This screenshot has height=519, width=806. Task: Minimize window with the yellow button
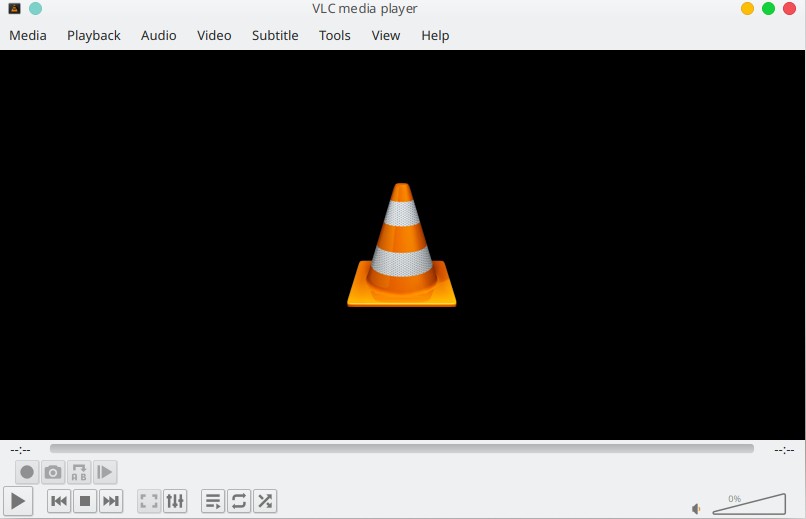point(747,9)
